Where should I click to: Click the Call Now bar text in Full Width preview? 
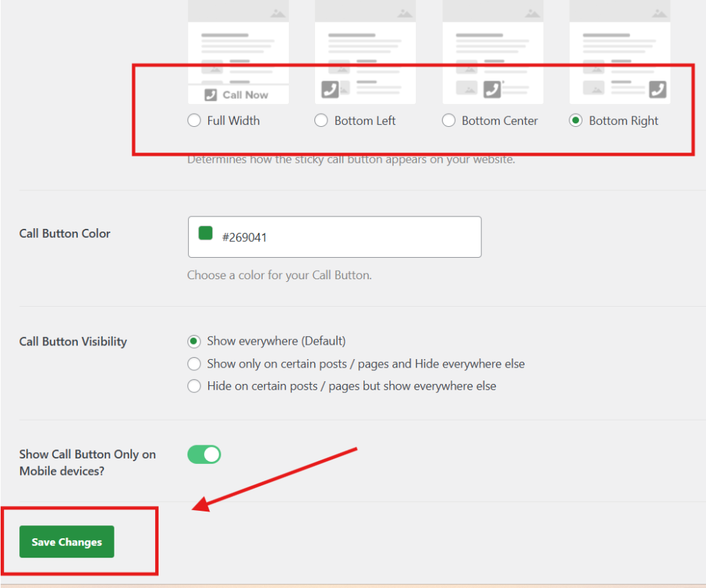[245, 95]
